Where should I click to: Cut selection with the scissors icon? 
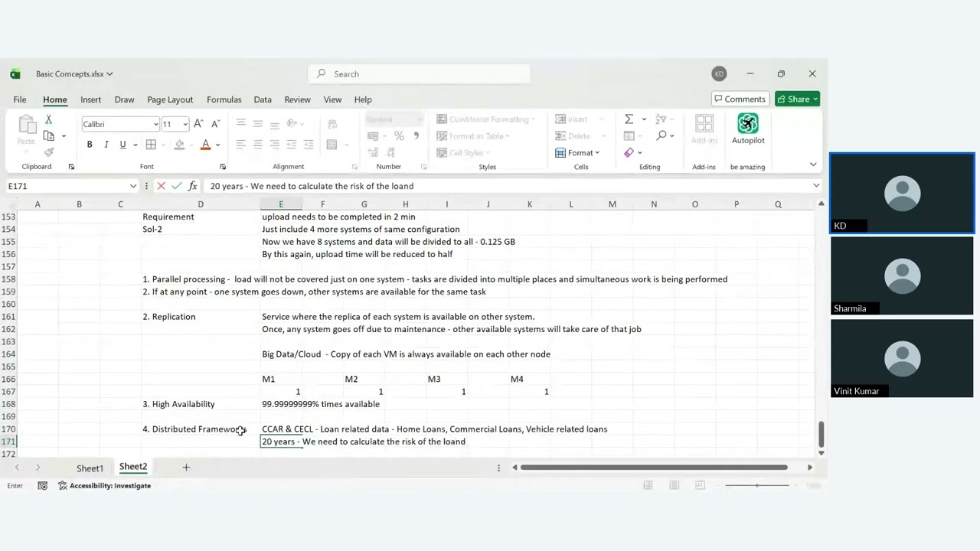48,119
